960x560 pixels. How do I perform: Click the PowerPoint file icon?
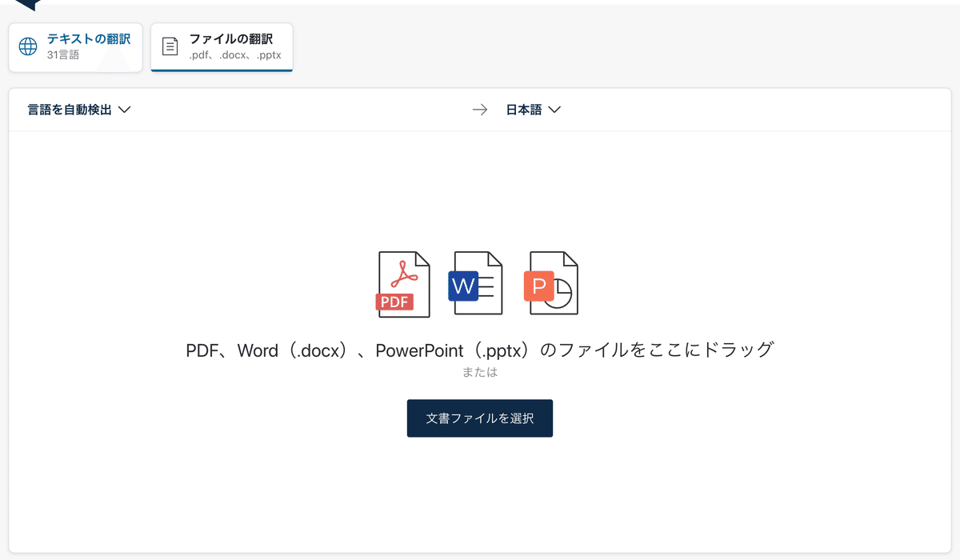tap(550, 283)
